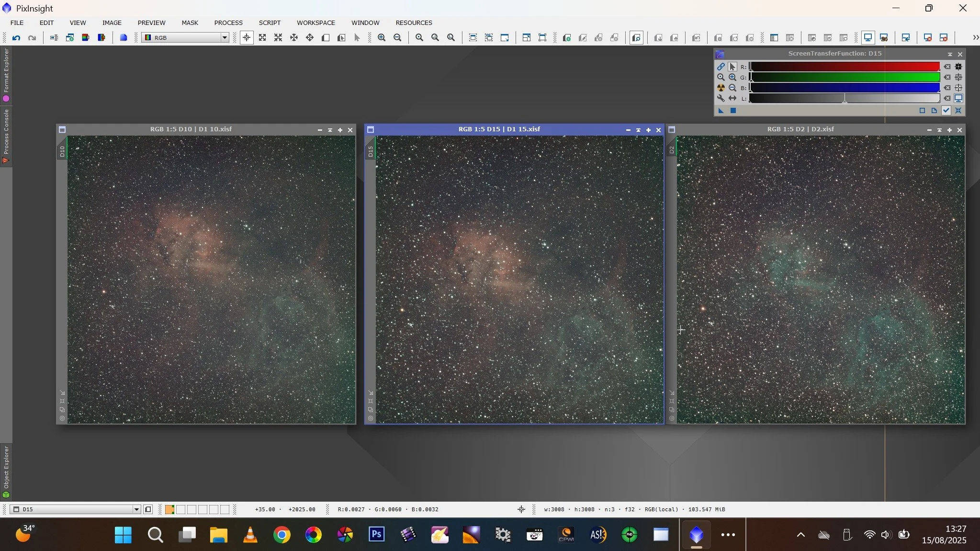Open the SCRIPT menu

coord(270,23)
